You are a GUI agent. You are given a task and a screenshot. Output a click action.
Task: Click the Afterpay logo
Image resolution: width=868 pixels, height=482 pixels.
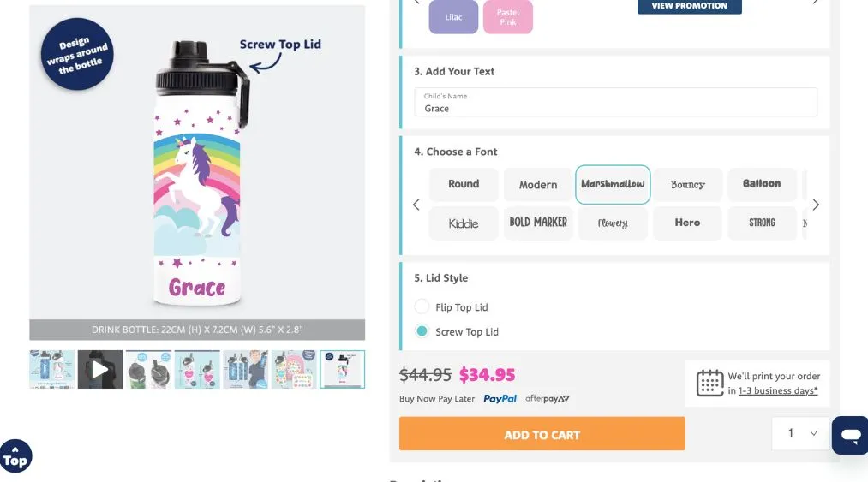point(547,399)
